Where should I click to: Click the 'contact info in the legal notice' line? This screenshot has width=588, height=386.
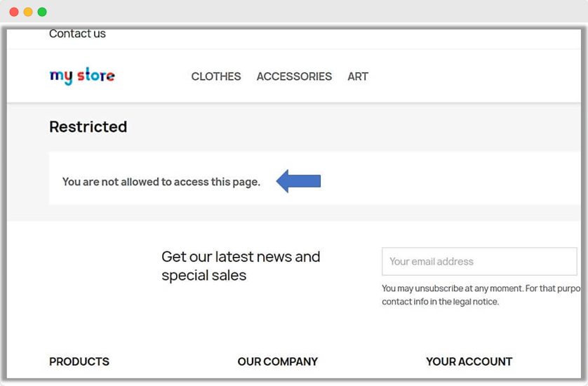tap(440, 302)
